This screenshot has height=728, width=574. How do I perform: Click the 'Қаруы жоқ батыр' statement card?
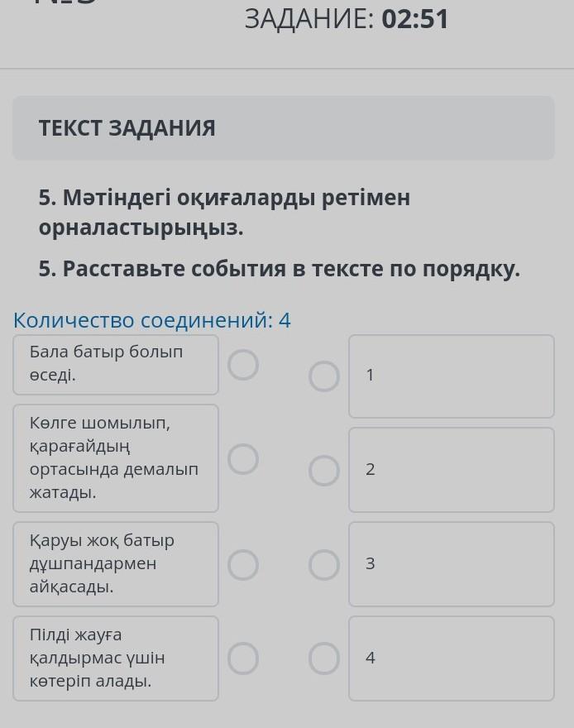coord(116,563)
